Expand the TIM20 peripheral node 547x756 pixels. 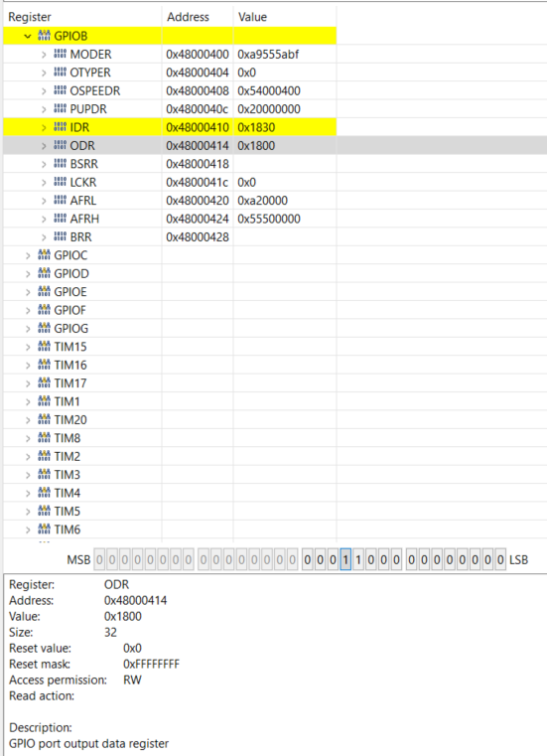pyautogui.click(x=28, y=420)
